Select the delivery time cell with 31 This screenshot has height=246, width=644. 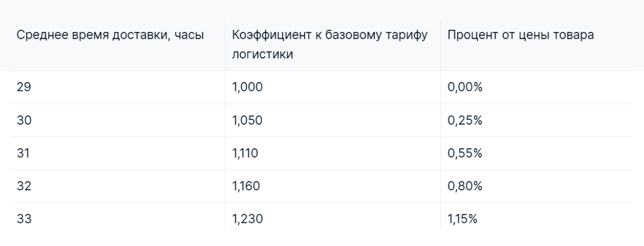[25, 153]
